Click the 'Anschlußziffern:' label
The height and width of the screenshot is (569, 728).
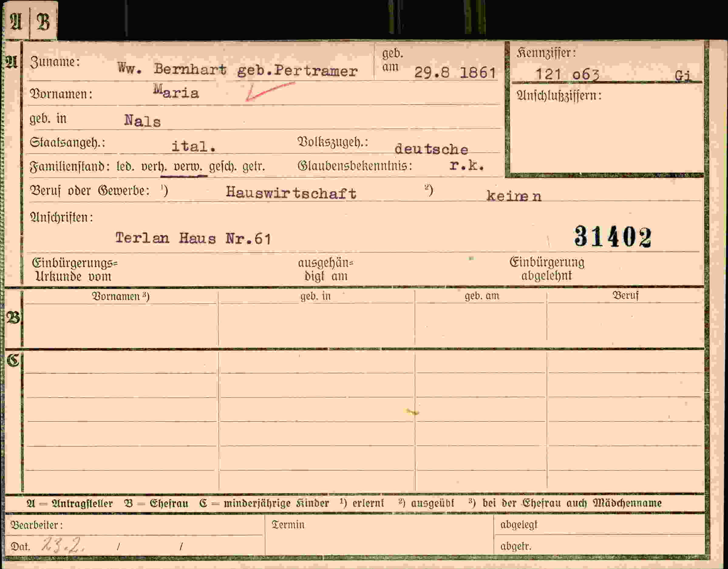(559, 96)
